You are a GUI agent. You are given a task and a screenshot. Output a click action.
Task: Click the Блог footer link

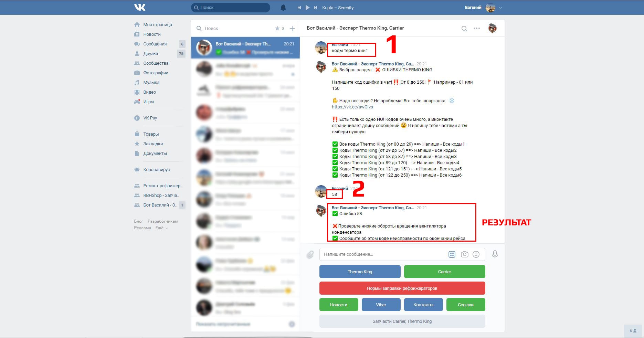click(138, 221)
